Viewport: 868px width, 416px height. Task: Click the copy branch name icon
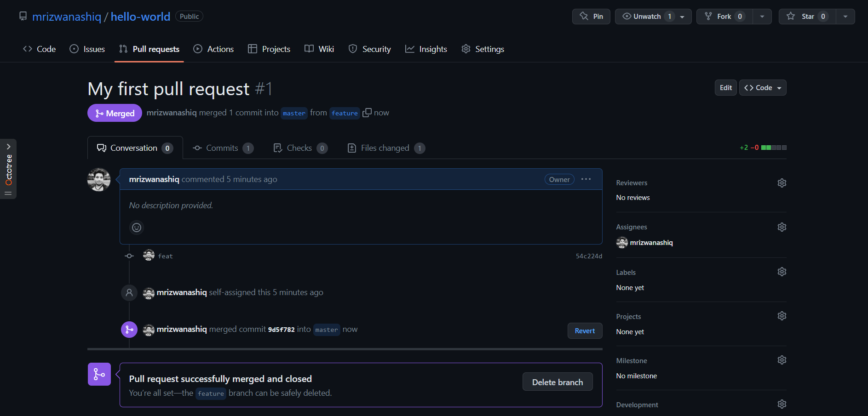(x=367, y=113)
